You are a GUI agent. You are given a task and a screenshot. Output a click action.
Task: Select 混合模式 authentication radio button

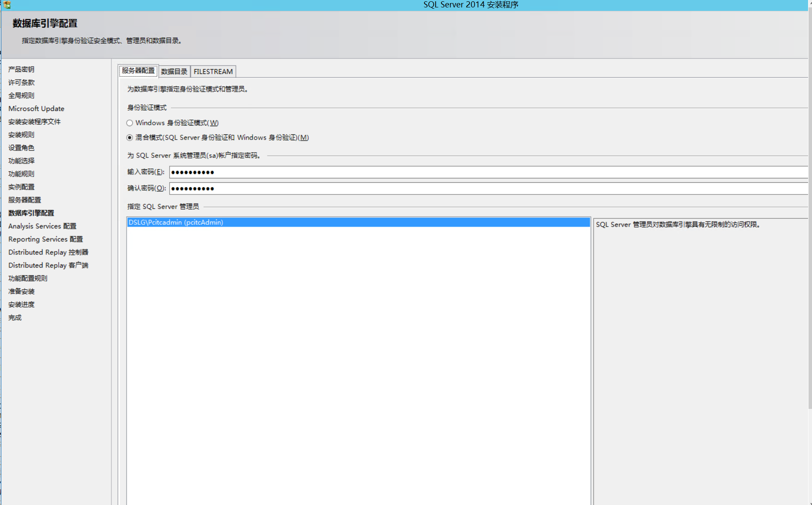pyautogui.click(x=130, y=137)
